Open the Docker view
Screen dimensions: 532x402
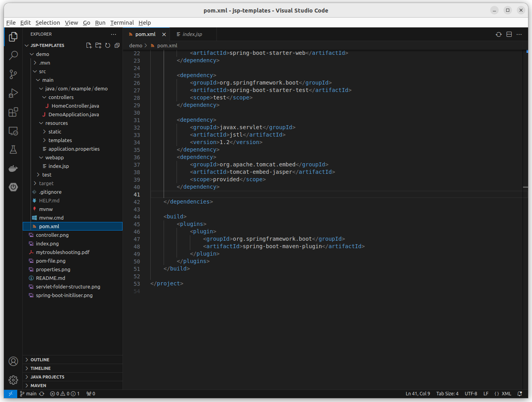coord(13,168)
